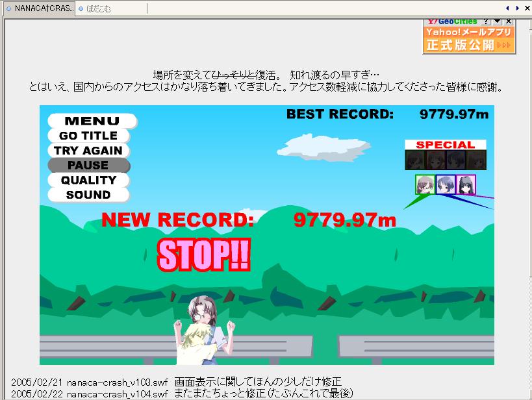
Task: Click the 2005/02/21 date text
Action: point(36,382)
